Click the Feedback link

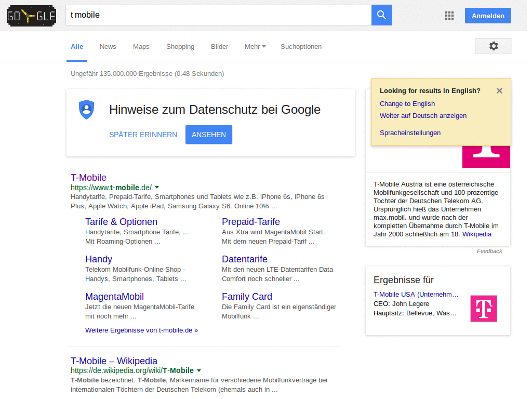point(489,251)
